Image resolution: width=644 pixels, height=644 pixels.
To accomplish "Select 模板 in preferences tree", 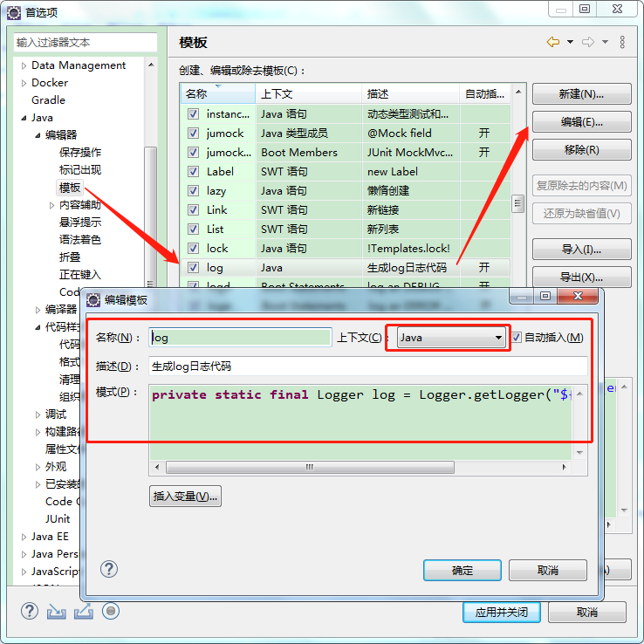I will click(70, 188).
